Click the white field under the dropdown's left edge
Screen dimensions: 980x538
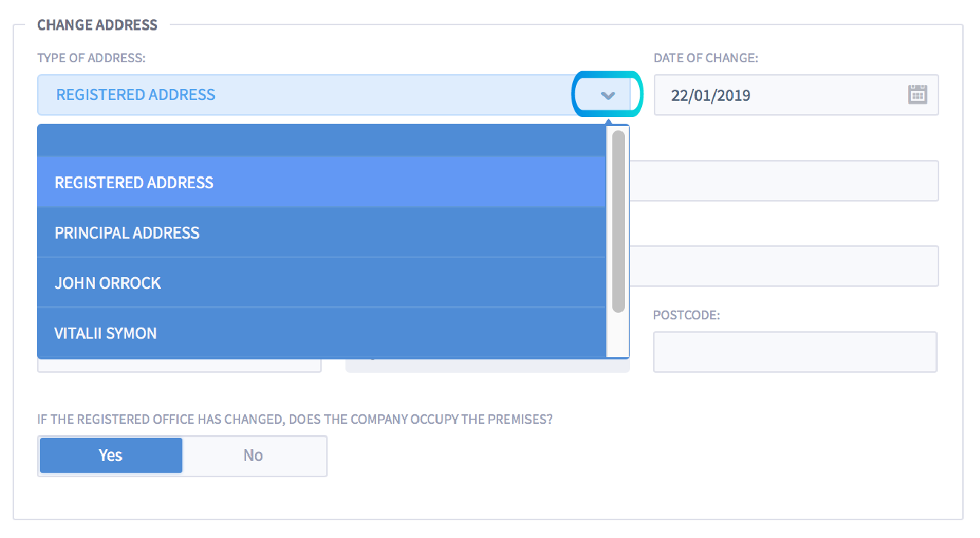[179, 365]
